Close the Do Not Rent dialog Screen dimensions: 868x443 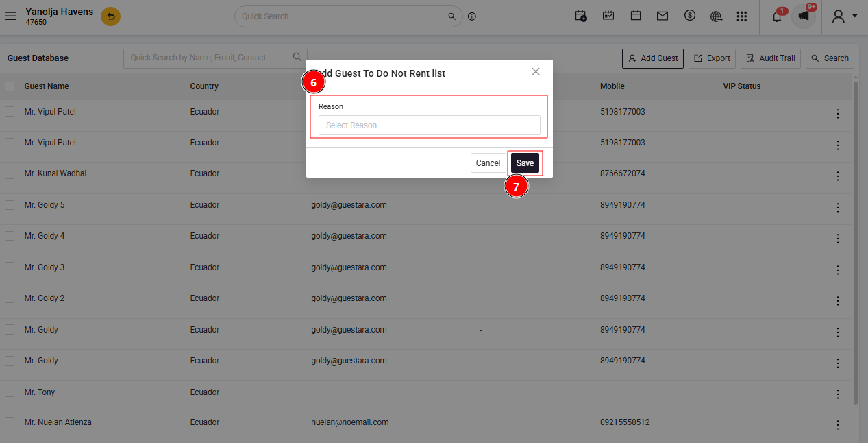(x=536, y=71)
